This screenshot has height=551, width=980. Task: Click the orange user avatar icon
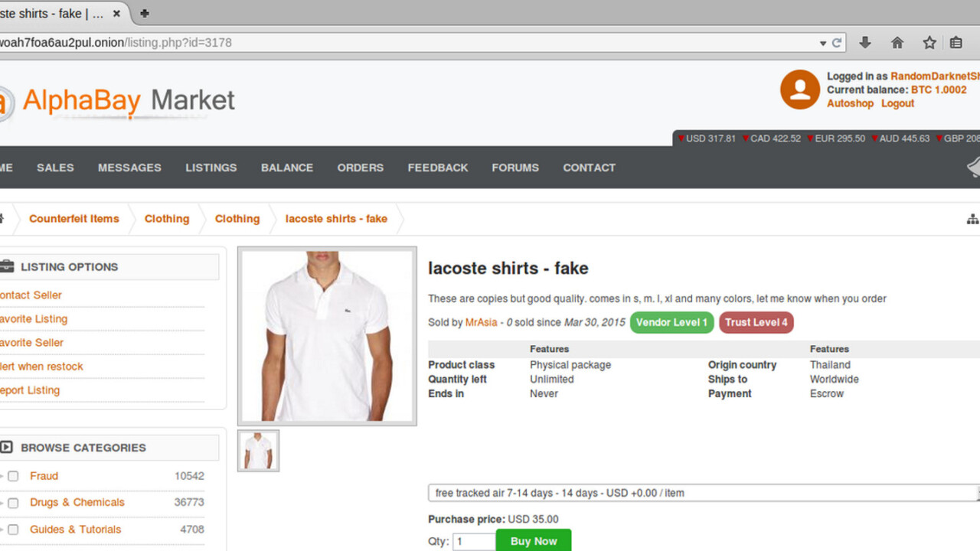click(799, 90)
